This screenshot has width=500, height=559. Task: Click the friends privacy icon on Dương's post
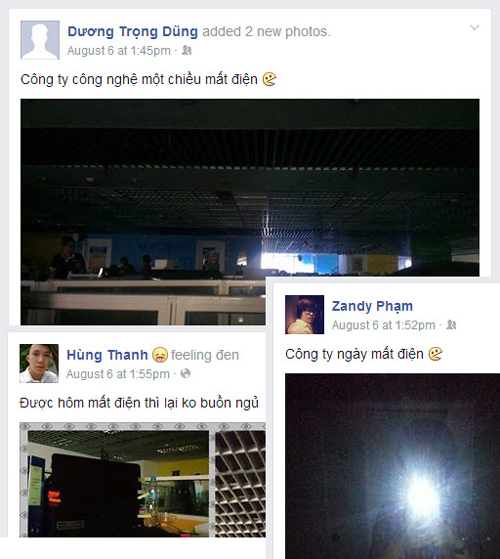click(187, 51)
